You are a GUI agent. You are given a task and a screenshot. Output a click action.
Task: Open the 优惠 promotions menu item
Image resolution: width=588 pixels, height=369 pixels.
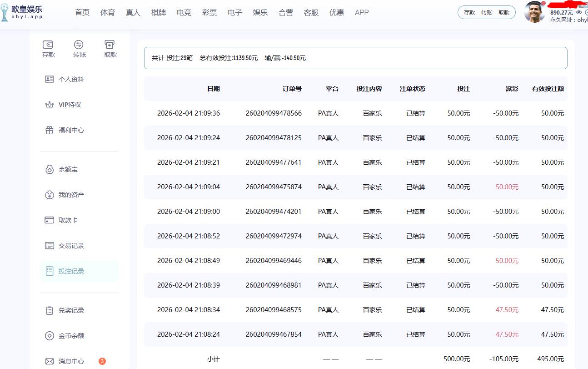337,12
